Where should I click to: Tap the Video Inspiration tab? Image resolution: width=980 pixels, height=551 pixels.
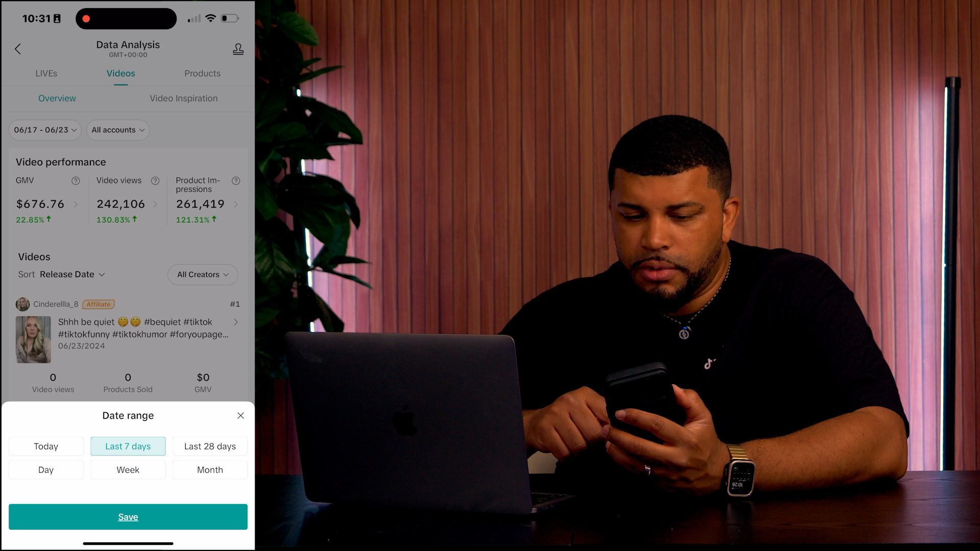point(184,97)
